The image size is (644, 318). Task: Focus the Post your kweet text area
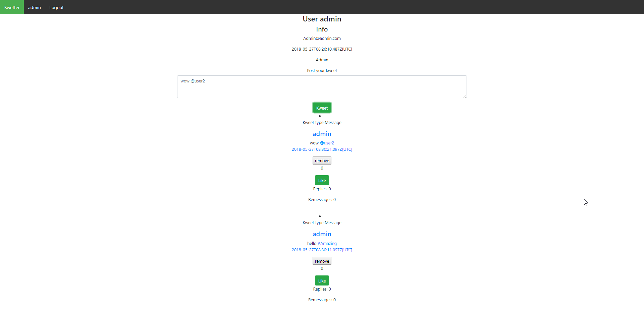coord(321,86)
